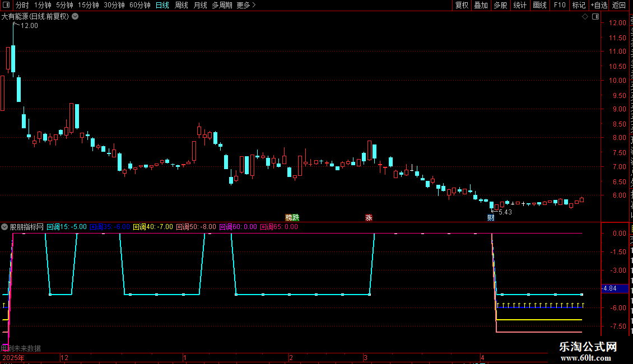Click the 8.00 price axis label

(619, 138)
